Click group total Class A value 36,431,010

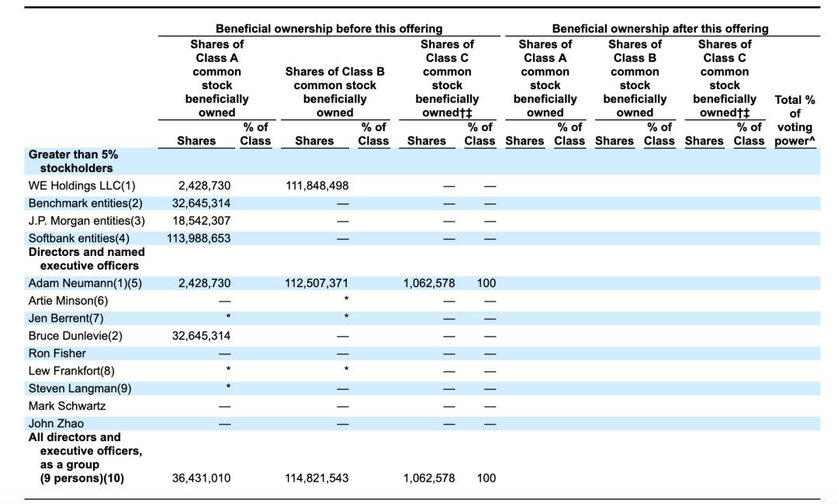(202, 478)
